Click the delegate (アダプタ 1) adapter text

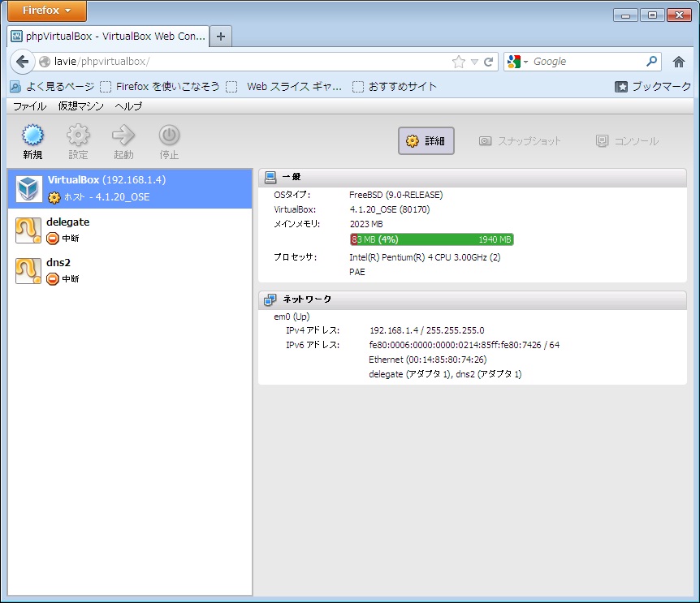(410, 374)
